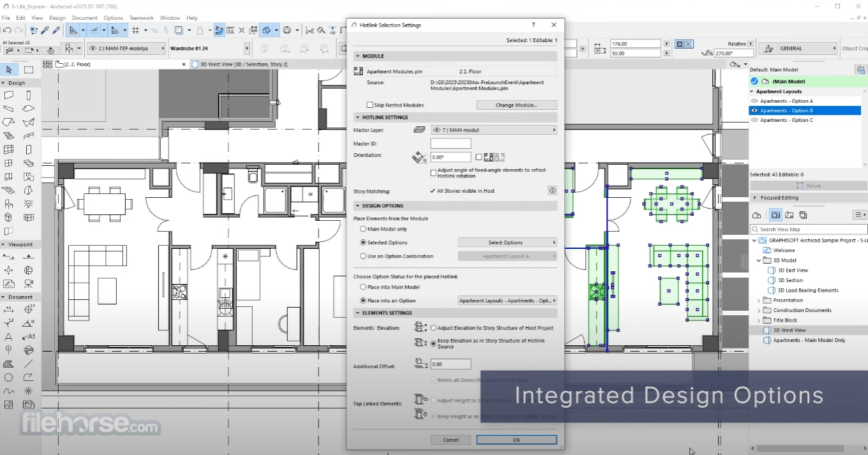868x455 pixels.
Task: Select the Marquee tool in the toolbox
Action: [x=29, y=70]
